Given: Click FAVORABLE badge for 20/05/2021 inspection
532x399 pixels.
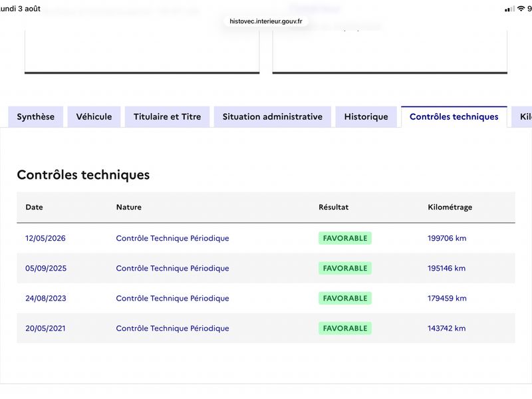Looking at the screenshot, I should click(345, 329).
